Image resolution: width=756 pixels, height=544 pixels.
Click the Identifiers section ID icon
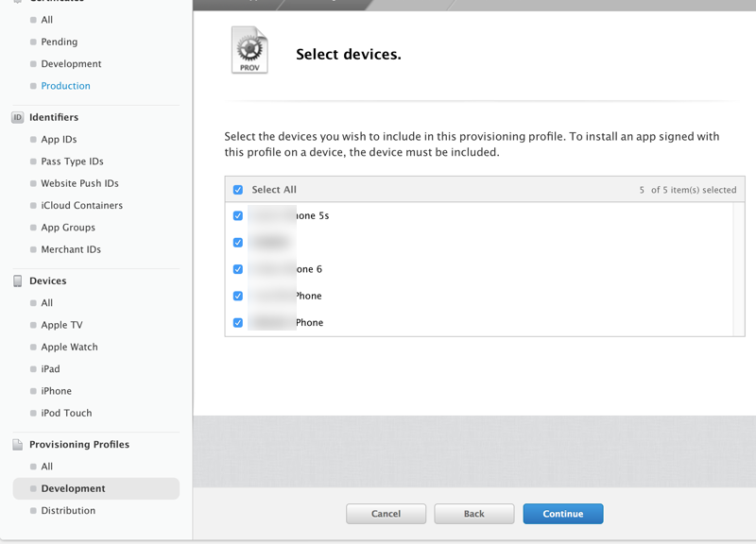click(x=17, y=118)
